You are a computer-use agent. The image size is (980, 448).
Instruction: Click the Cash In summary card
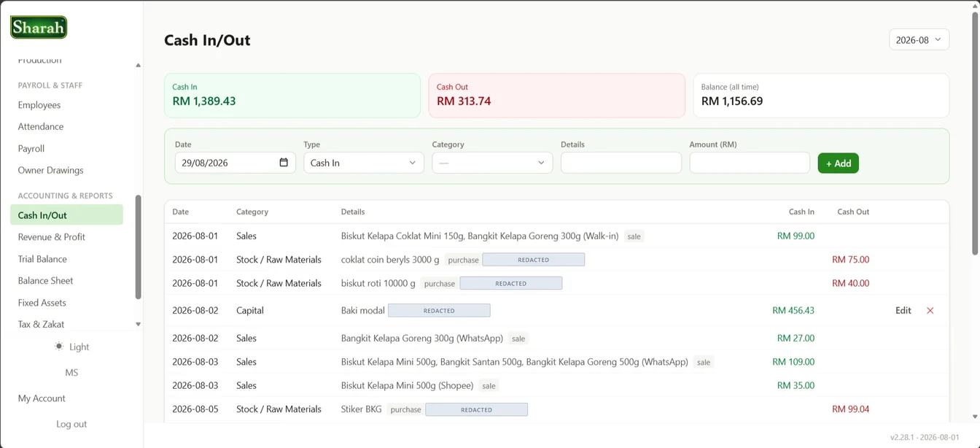click(292, 96)
